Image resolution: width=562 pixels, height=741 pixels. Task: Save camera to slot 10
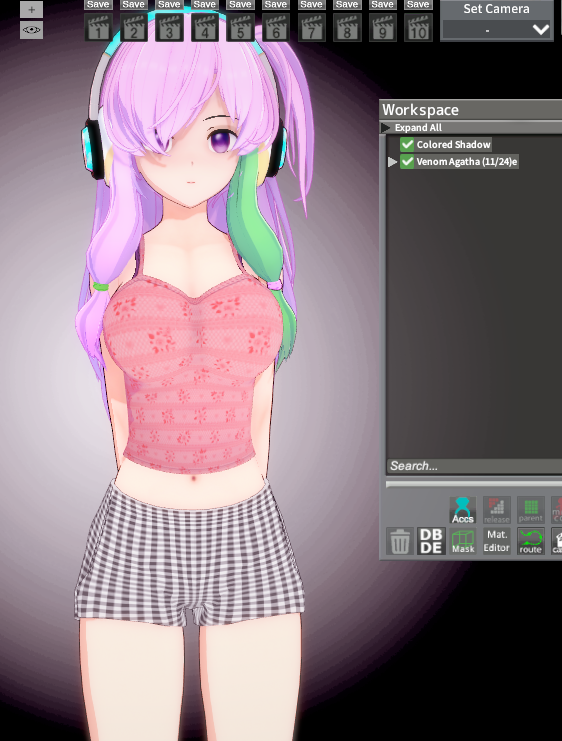[418, 5]
